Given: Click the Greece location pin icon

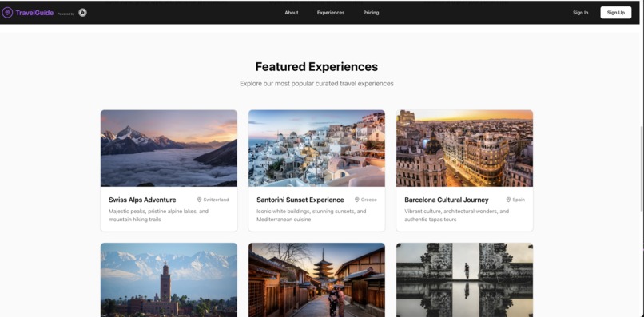Looking at the screenshot, I should click(x=357, y=200).
